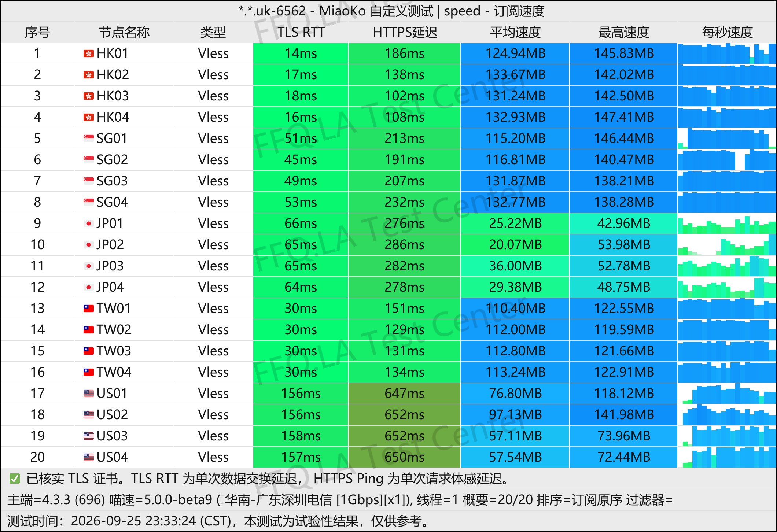Click the Taiwan flag beside TW04
Screen dimensions: 777x532
tap(88, 372)
